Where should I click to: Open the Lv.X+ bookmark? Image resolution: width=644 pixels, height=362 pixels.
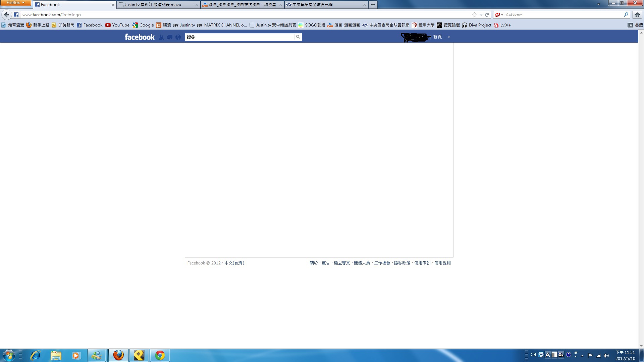502,25
